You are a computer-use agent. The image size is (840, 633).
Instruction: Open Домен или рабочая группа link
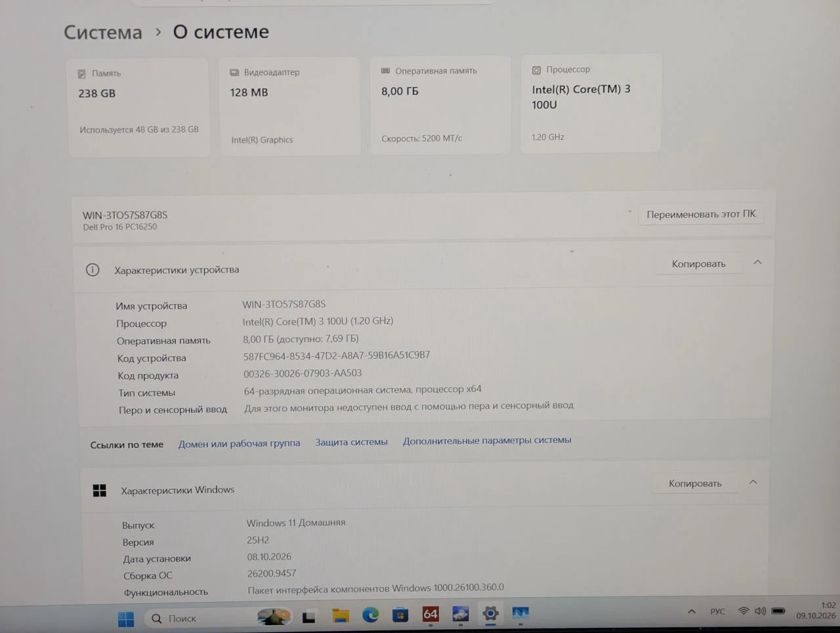(239, 443)
